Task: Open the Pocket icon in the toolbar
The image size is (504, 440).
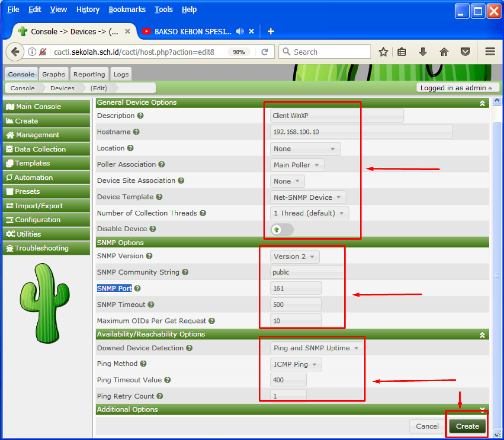Action: pos(465,52)
